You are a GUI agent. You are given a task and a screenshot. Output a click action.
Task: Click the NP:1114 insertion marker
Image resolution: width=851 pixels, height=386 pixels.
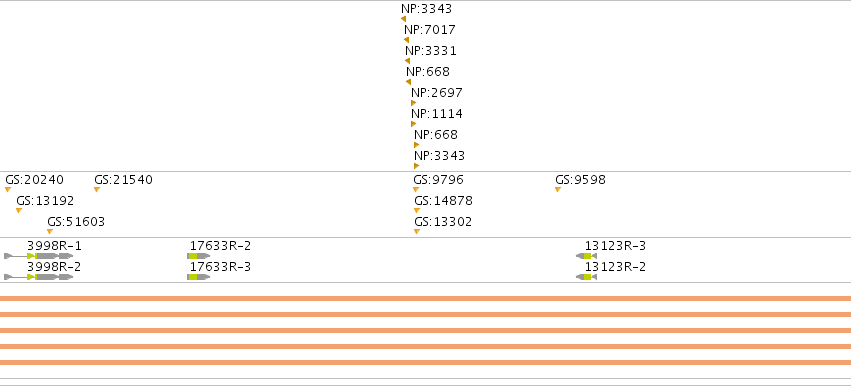point(414,124)
